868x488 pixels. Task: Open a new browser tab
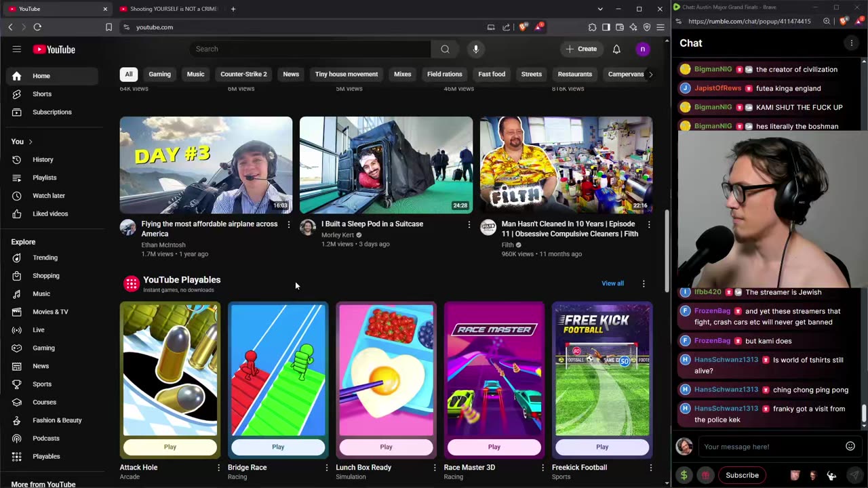233,9
